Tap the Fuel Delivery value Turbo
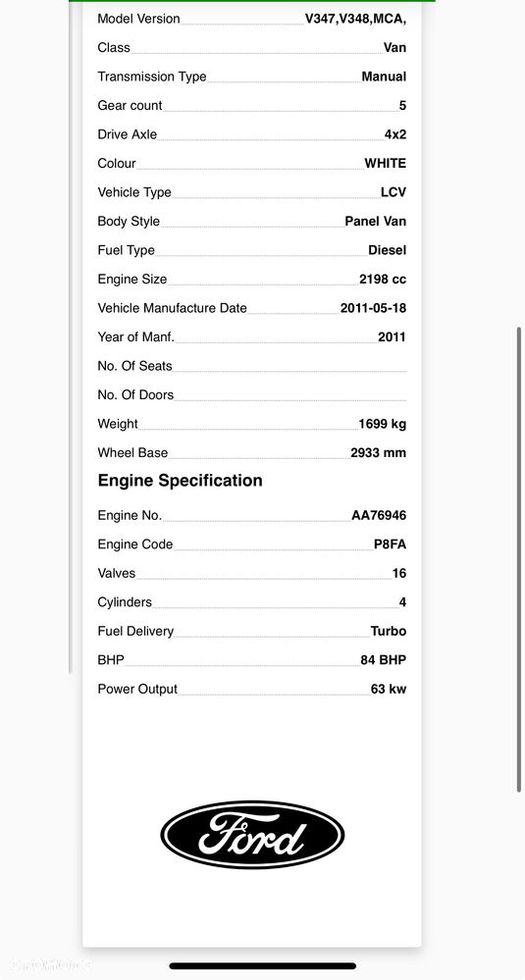The image size is (525, 980). click(389, 631)
